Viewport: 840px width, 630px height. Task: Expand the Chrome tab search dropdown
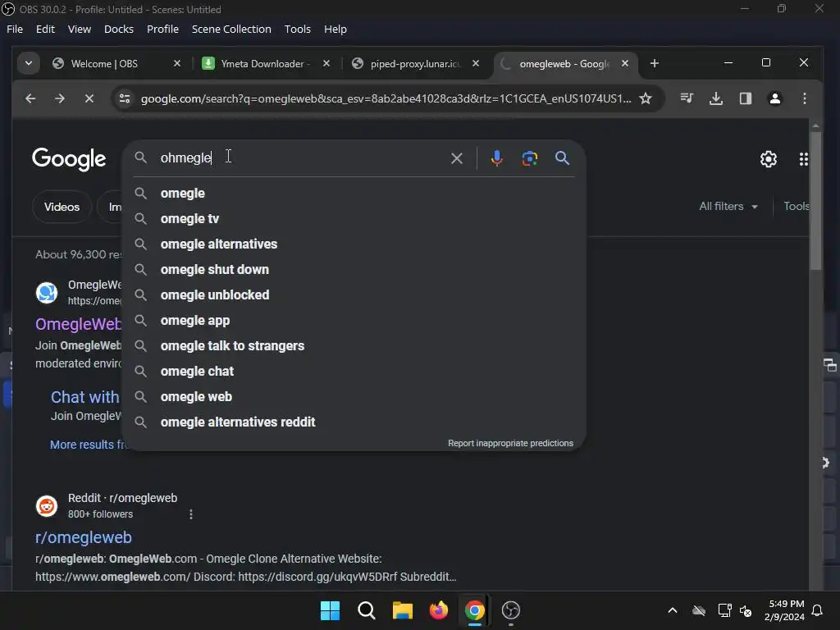pyautogui.click(x=29, y=63)
